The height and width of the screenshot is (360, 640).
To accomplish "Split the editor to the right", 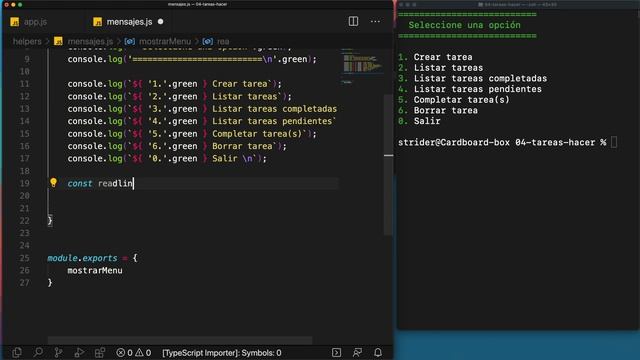I will coord(353,21).
